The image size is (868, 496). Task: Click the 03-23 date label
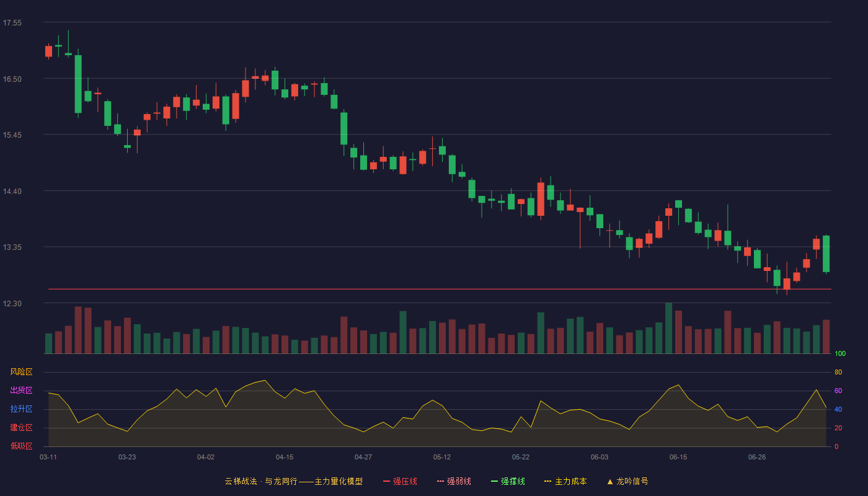pyautogui.click(x=127, y=457)
